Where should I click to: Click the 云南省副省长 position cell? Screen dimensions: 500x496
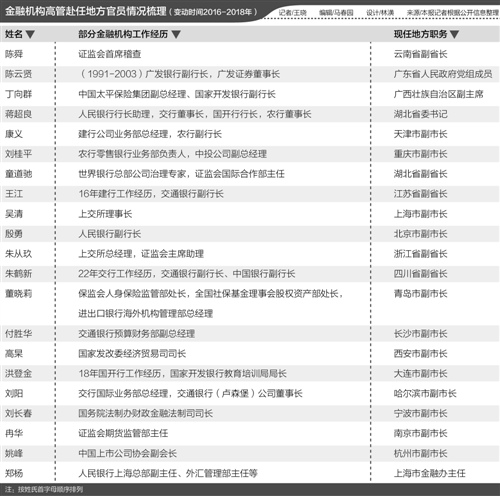pos(420,54)
